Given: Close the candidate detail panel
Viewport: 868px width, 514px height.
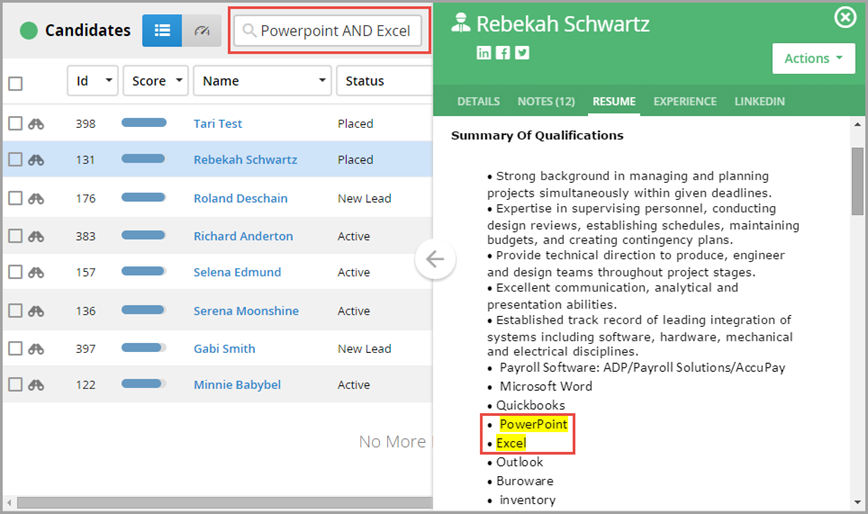Looking at the screenshot, I should [x=845, y=17].
